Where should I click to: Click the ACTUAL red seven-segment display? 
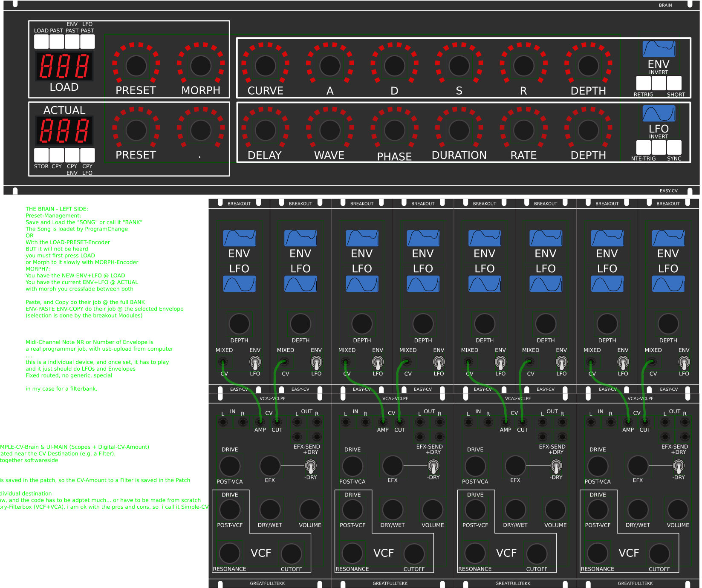[64, 130]
